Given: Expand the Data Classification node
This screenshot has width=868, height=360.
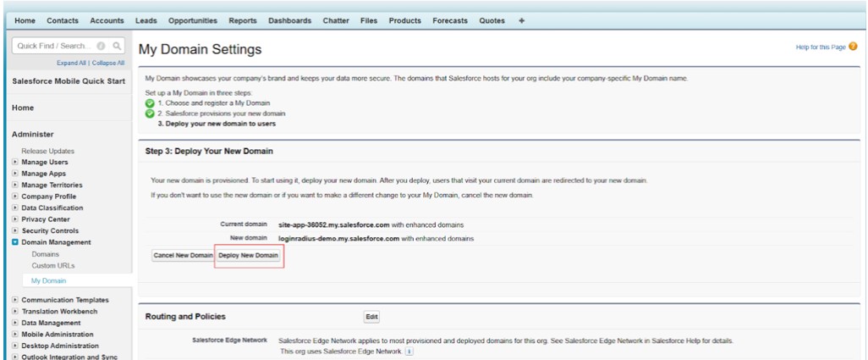Looking at the screenshot, I should pos(15,208).
